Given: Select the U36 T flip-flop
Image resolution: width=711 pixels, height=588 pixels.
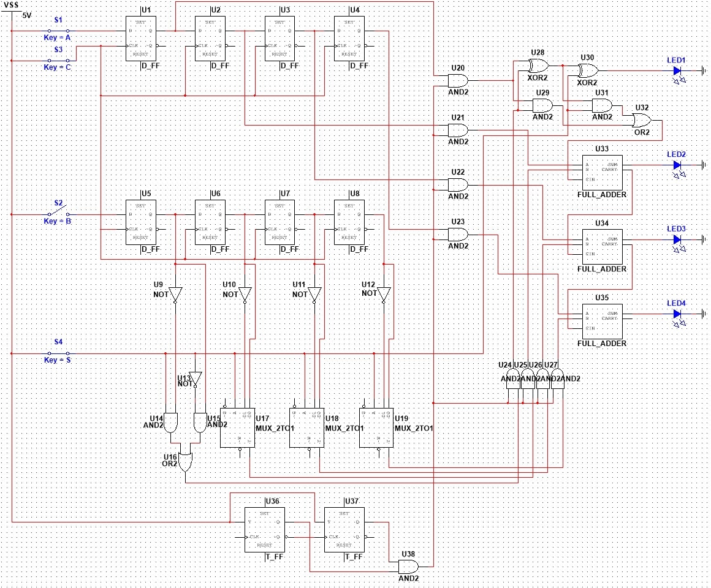Looking at the screenshot, I should (265, 530).
